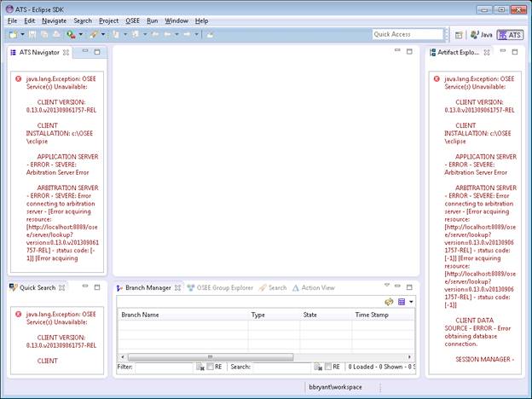Click the Type column header

coord(274,315)
